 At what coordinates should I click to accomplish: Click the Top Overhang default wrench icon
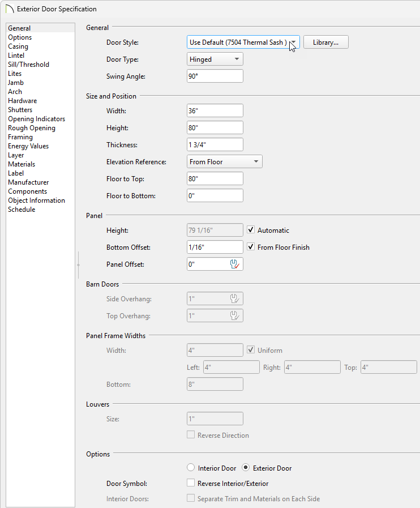[x=235, y=315]
